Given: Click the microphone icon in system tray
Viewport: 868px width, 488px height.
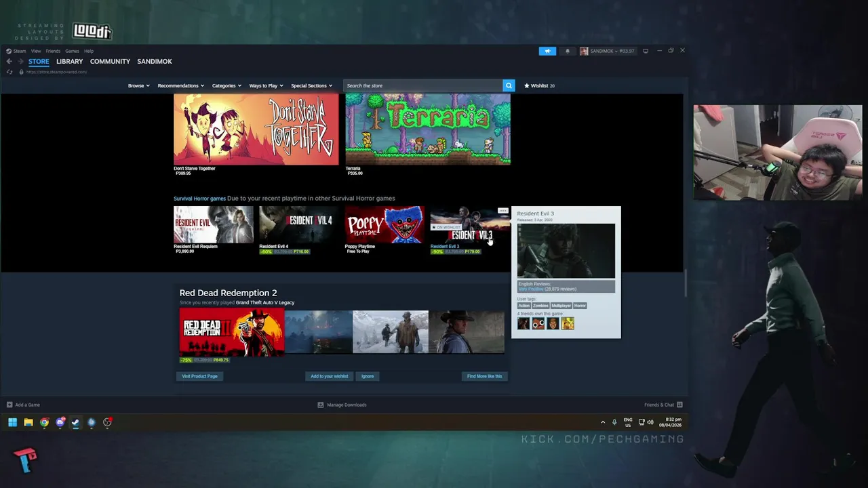Looking at the screenshot, I should [x=614, y=422].
